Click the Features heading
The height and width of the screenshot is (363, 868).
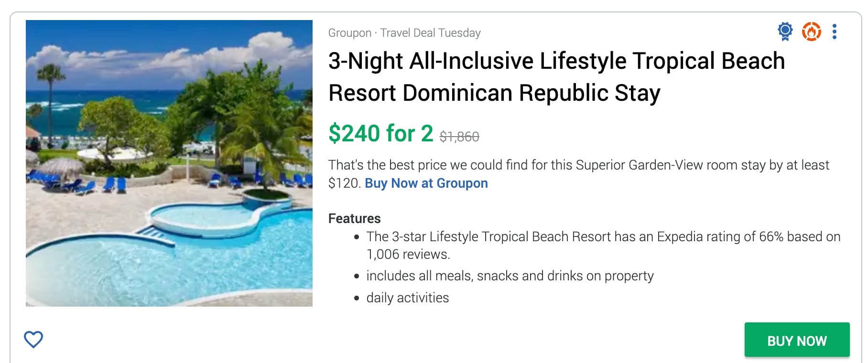coord(354,219)
